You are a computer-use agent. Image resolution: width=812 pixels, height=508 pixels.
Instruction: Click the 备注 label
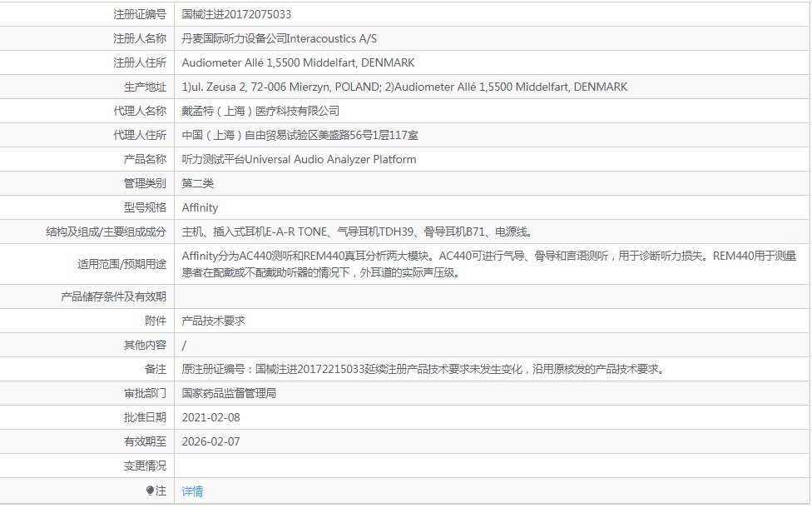pos(156,369)
